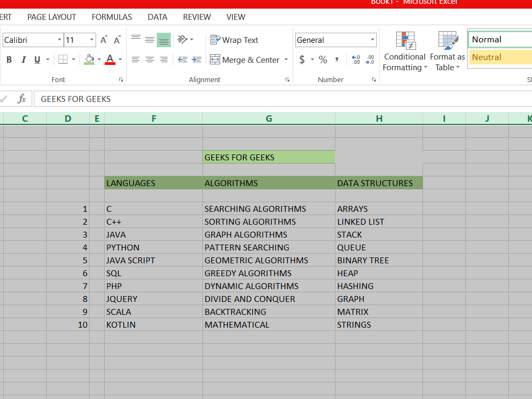Select cell BINARY TREE
The image size is (532, 399).
379,260
